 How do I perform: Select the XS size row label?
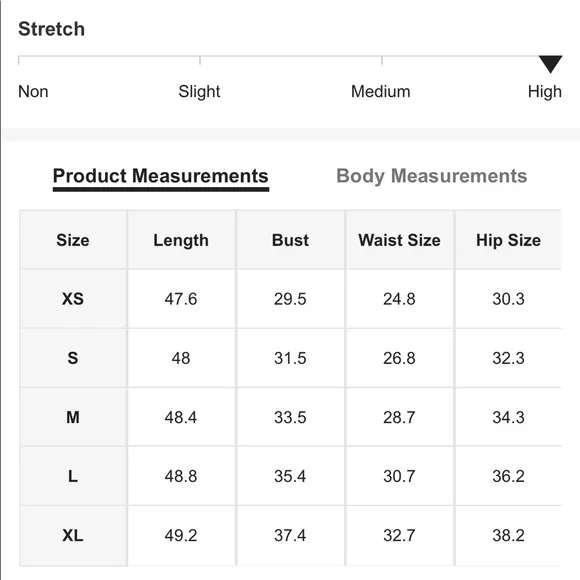tap(73, 299)
